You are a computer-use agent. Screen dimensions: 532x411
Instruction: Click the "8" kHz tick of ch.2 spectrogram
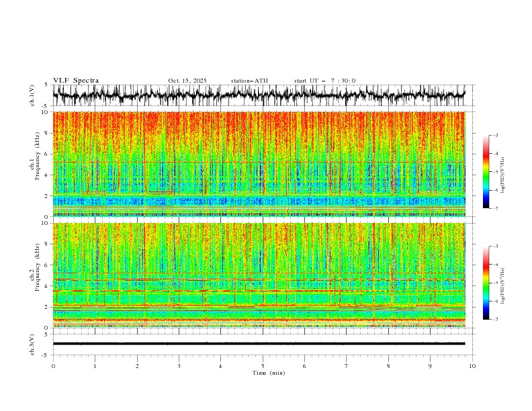pos(48,244)
